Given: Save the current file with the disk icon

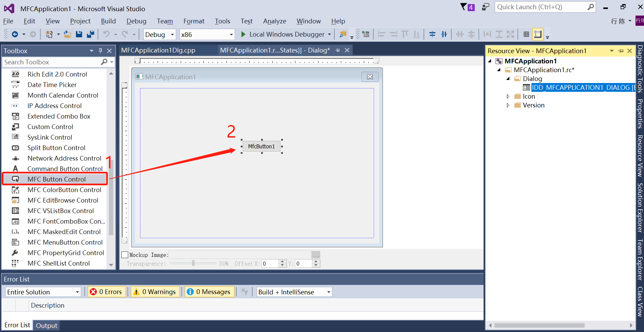Looking at the screenshot, I should tap(79, 34).
